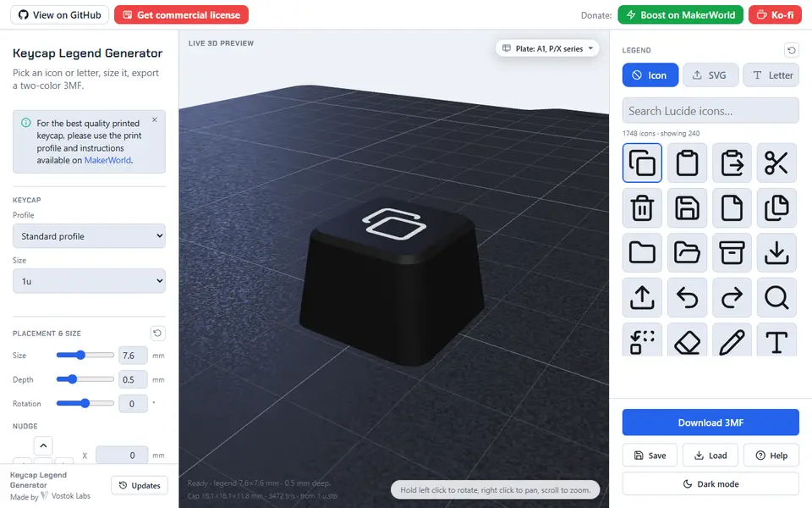Click Get commercial license button
This screenshot has width=812, height=508.
(x=181, y=14)
